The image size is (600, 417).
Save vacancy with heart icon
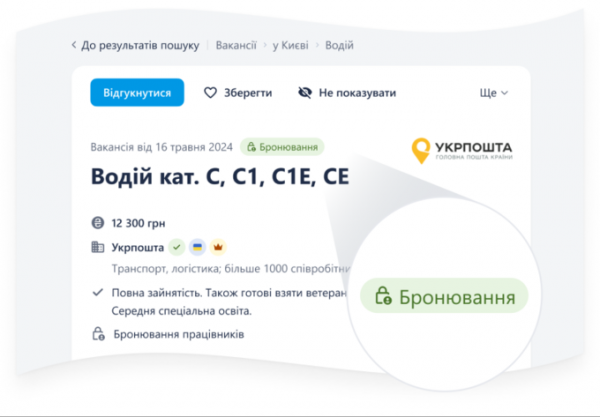[210, 93]
